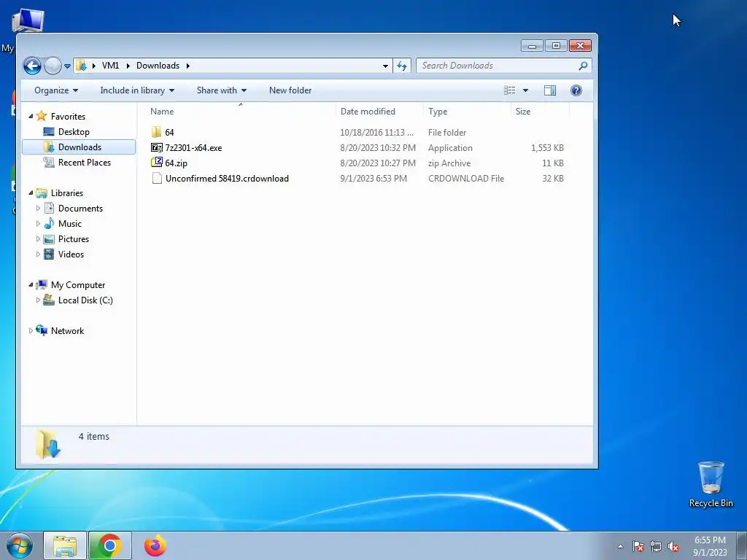Expand the Network node
The image size is (747, 560).
point(31,331)
